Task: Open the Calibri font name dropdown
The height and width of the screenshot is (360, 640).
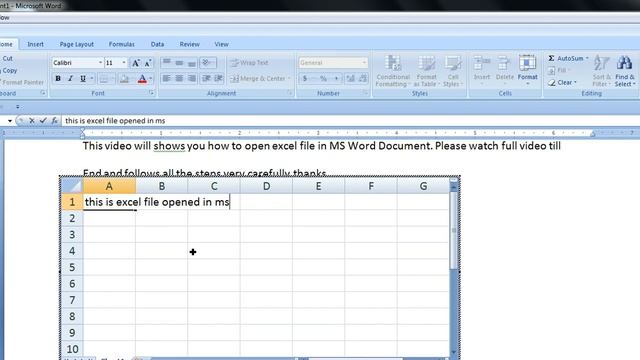Action: 100,63
